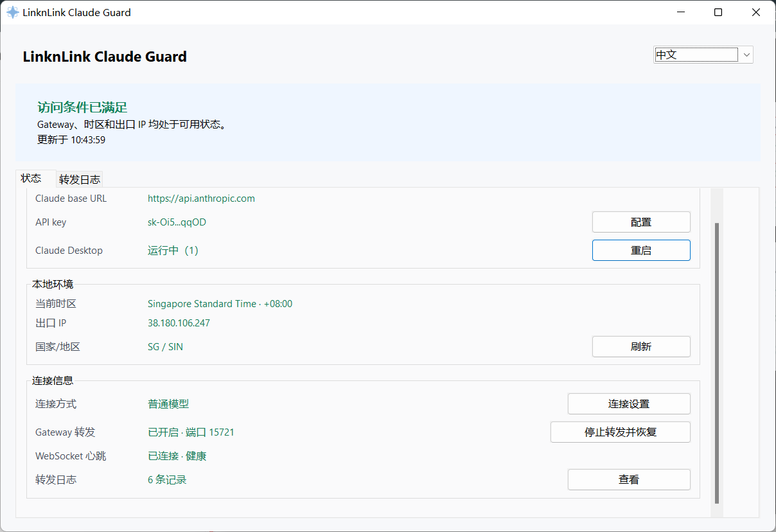
Task: Maximize the Claude Guard window
Action: coord(718,12)
